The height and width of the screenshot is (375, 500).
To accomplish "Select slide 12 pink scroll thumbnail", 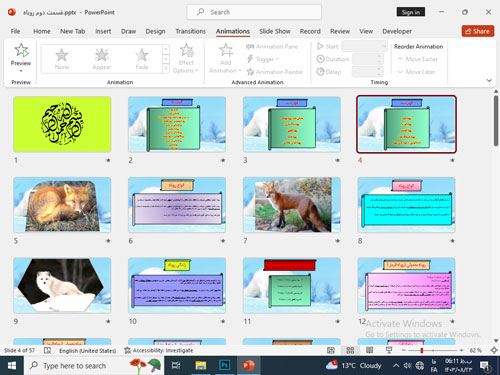I will point(406,285).
